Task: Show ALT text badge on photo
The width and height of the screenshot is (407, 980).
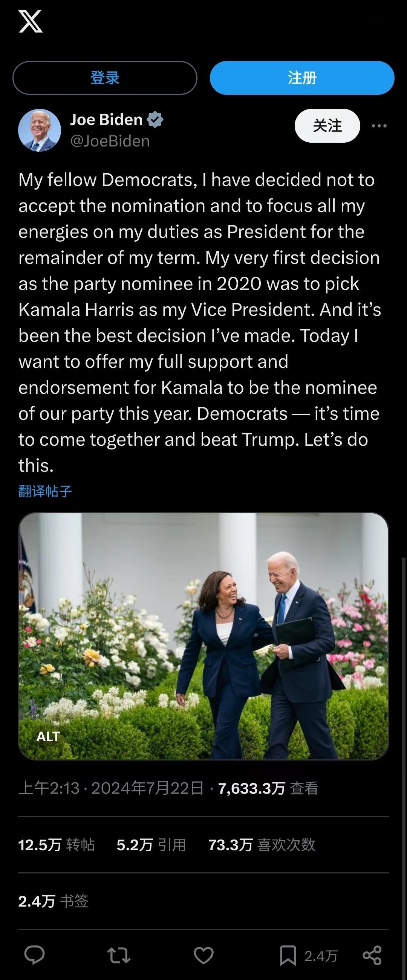Action: pyautogui.click(x=48, y=736)
